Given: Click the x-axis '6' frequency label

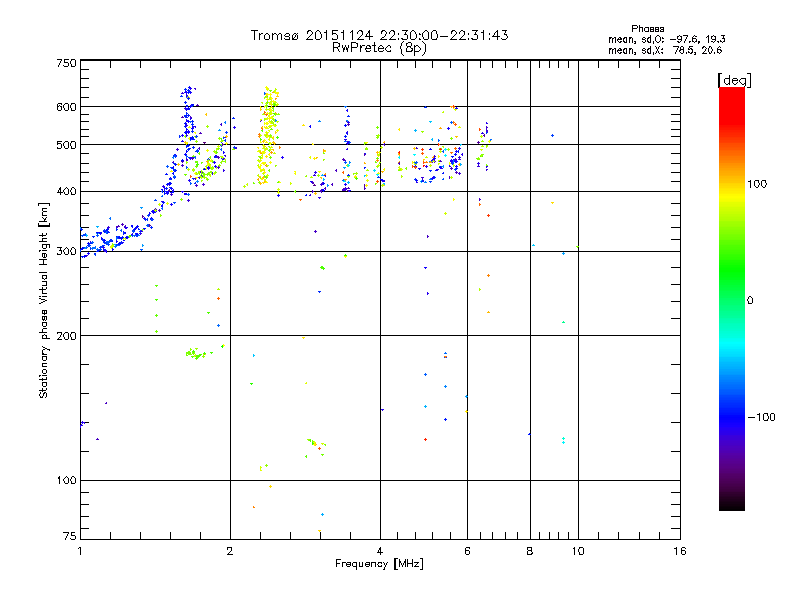Looking at the screenshot, I should click(x=467, y=551).
